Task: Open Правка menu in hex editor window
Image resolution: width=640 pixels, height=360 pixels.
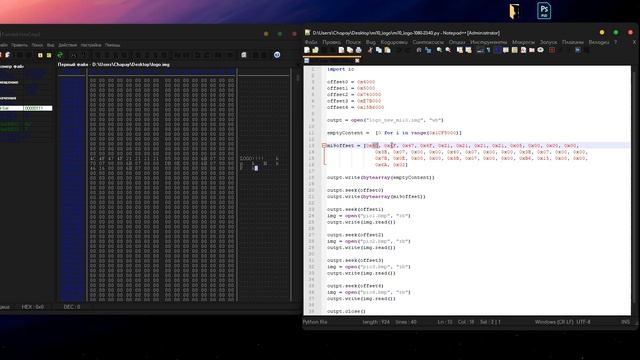Action: [x=19, y=45]
